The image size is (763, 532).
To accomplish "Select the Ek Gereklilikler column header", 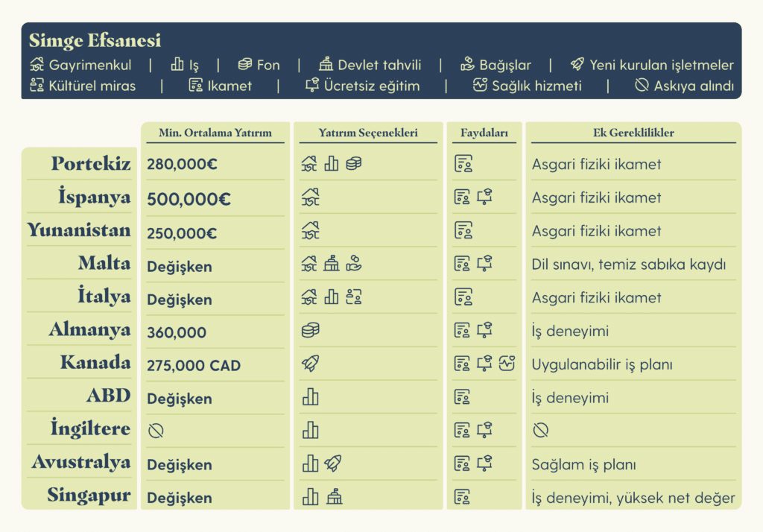I will click(633, 133).
